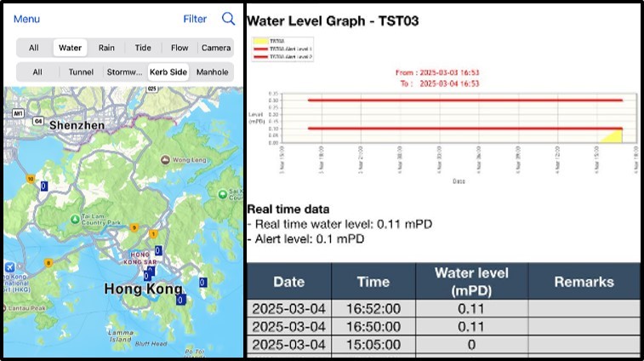Click the Kerb Side location button
The width and height of the screenshot is (644, 361).
(168, 72)
